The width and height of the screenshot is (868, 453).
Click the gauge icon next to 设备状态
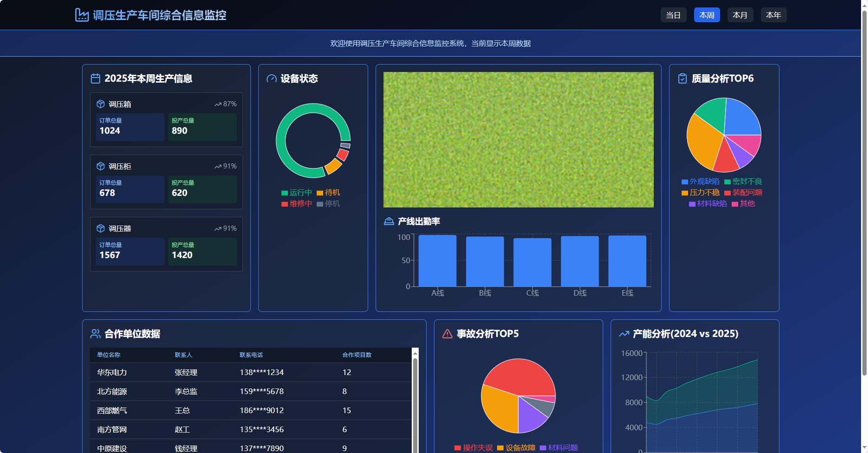(271, 78)
